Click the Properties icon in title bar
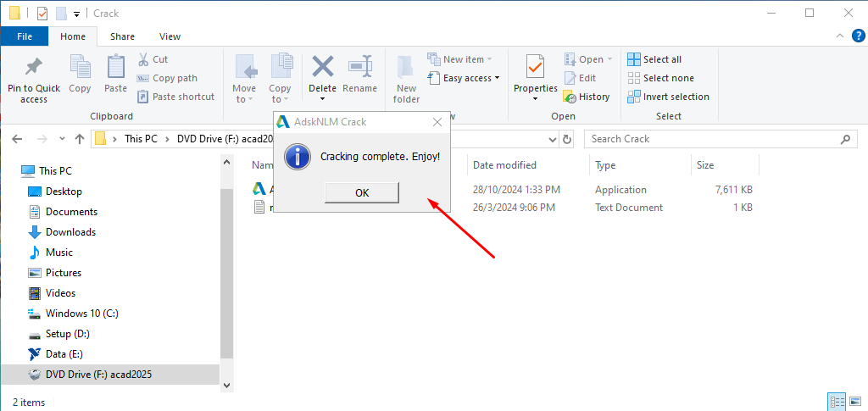 [42, 14]
